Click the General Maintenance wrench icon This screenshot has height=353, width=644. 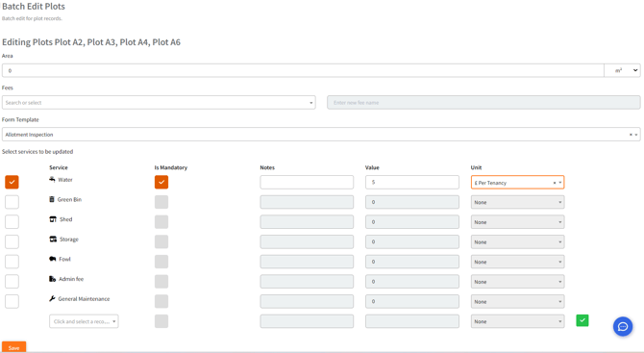click(52, 298)
